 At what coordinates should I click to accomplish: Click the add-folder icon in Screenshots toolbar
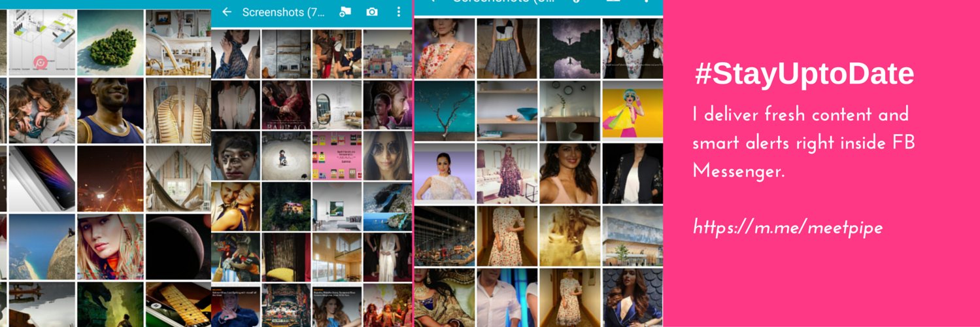tap(345, 12)
